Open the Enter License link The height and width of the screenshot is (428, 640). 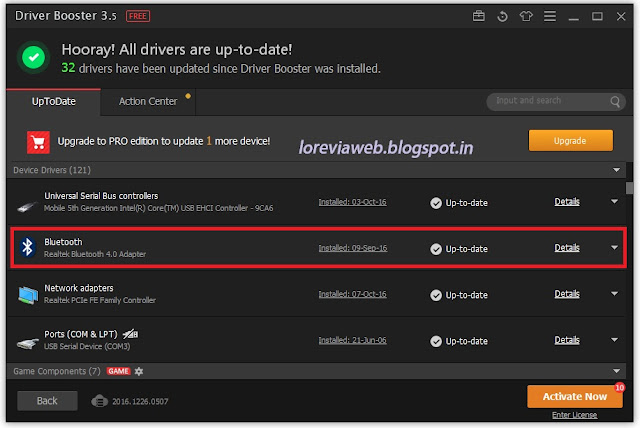click(574, 415)
